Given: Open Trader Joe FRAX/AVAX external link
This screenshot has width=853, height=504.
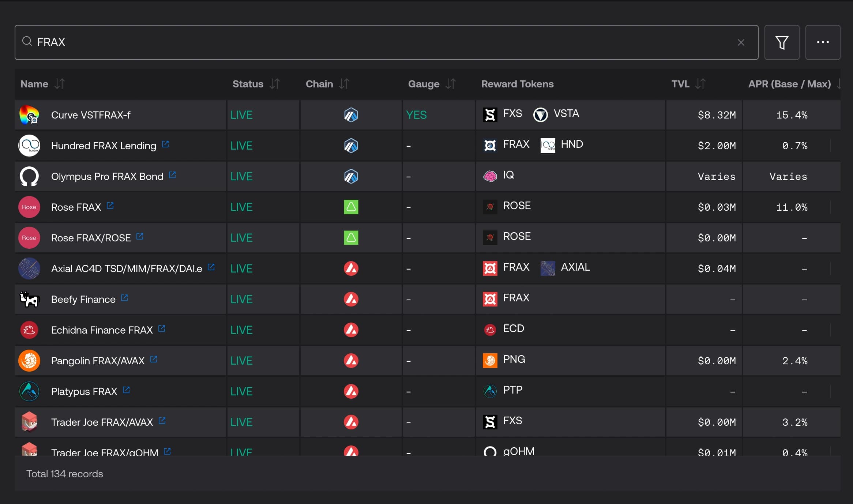Looking at the screenshot, I should tap(162, 421).
